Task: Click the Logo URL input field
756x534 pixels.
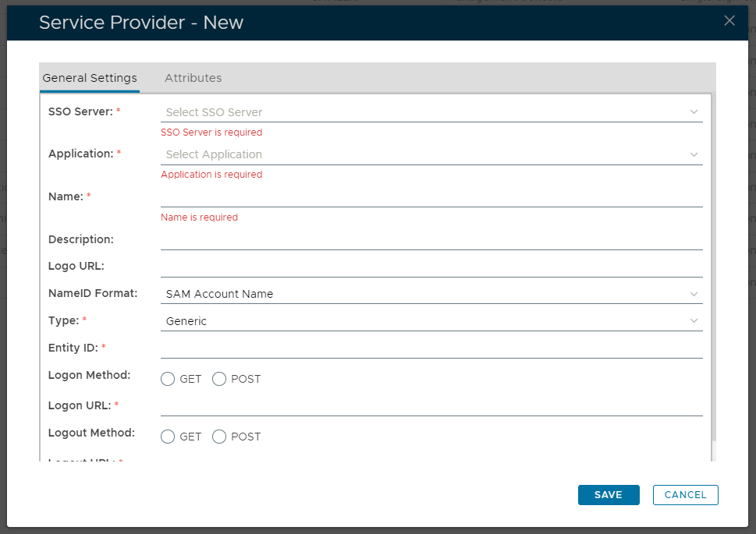Action: click(431, 267)
